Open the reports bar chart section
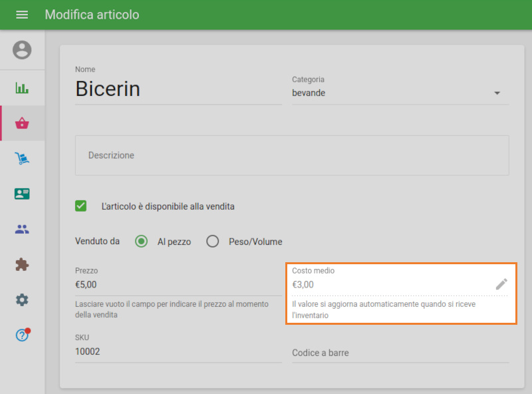Screen dimensions: 532x394 pyautogui.click(x=22, y=88)
